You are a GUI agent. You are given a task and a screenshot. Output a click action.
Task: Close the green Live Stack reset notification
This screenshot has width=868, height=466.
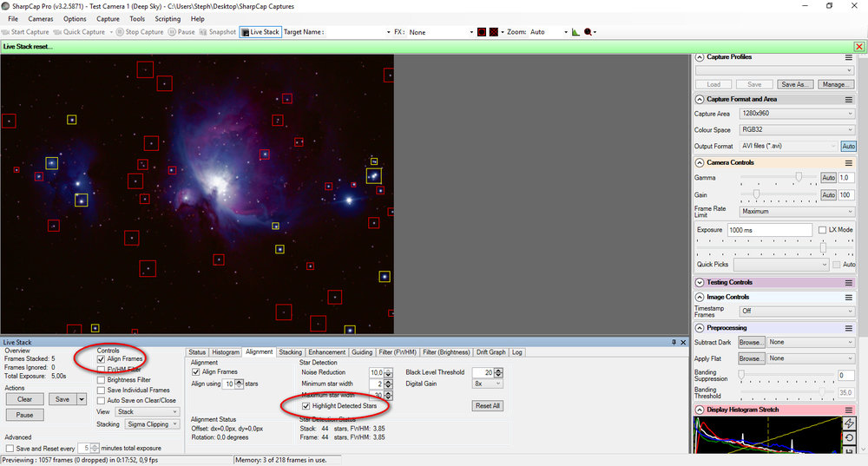point(859,47)
